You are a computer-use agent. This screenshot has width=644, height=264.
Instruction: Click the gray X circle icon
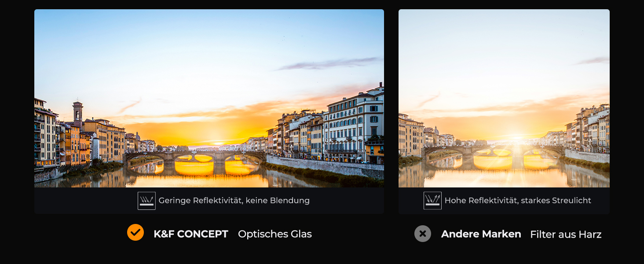tap(423, 234)
